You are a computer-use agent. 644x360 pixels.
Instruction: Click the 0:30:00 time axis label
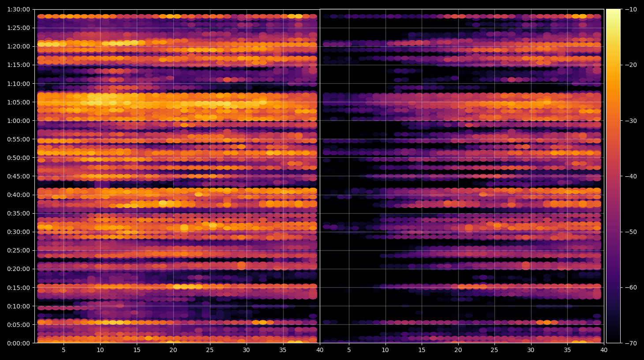pos(19,232)
